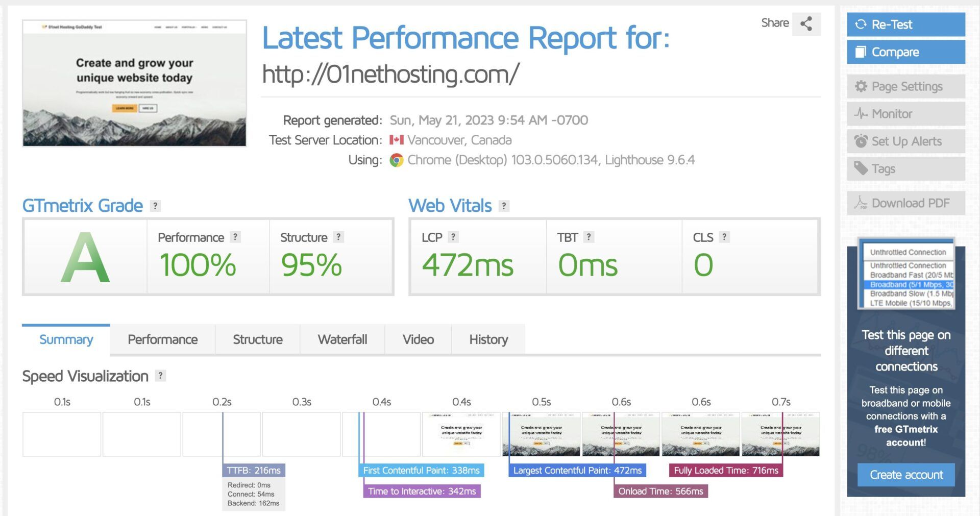Image resolution: width=980 pixels, height=516 pixels.
Task: Click the Share icon button
Action: 806,24
